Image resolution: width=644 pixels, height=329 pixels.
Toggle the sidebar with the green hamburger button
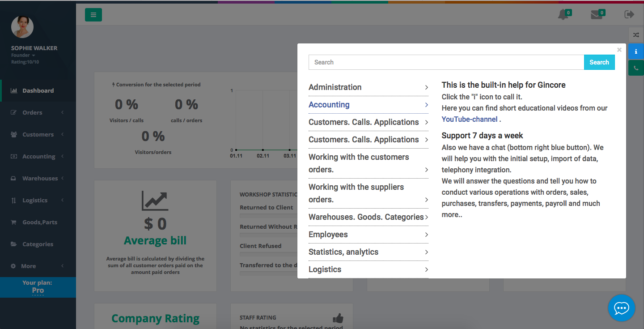[93, 15]
